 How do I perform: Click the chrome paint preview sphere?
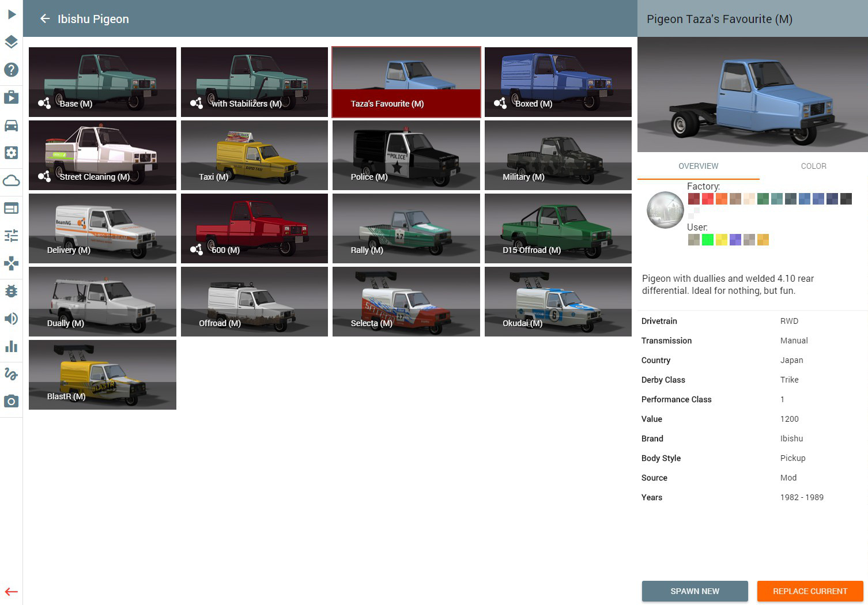665,210
